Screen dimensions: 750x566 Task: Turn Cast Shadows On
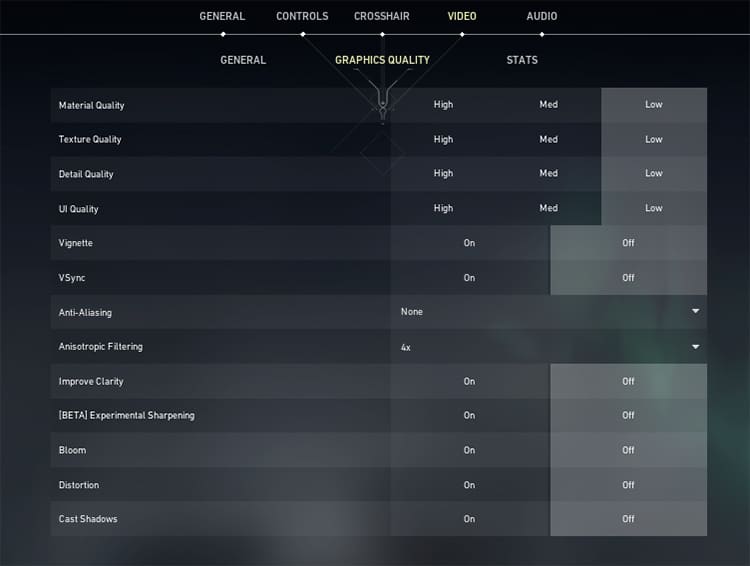(470, 519)
